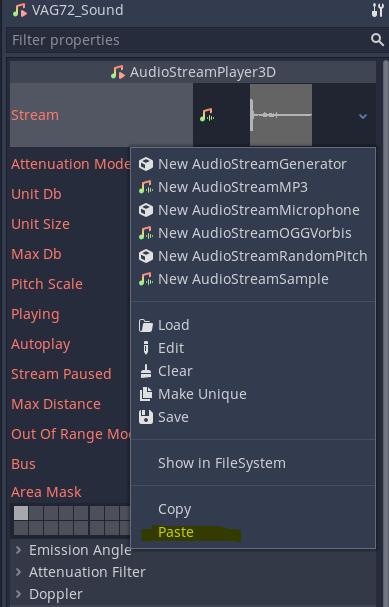
Task: Click the search magnifier in Filter properties
Action: tap(377, 39)
